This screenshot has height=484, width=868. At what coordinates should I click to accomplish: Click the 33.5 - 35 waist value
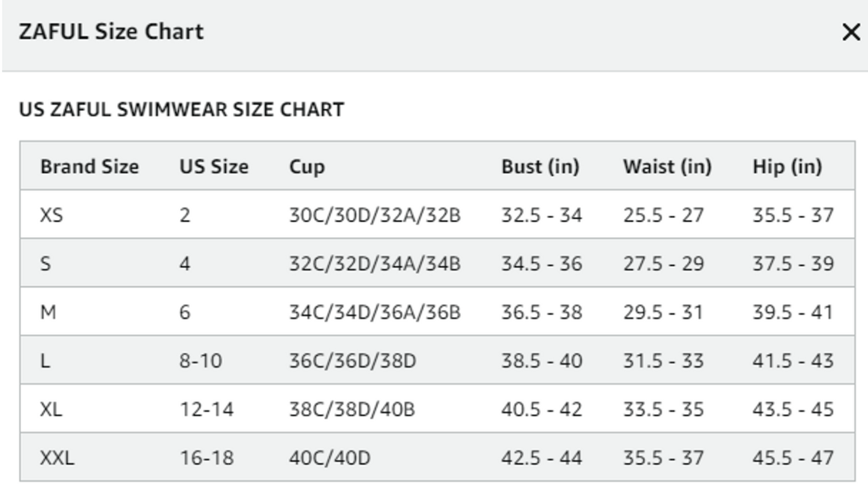pyautogui.click(x=663, y=410)
